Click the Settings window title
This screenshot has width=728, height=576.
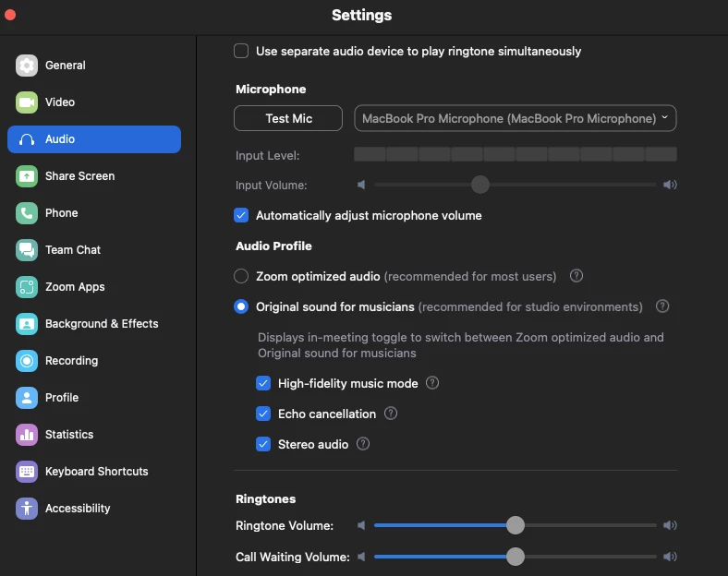point(361,15)
